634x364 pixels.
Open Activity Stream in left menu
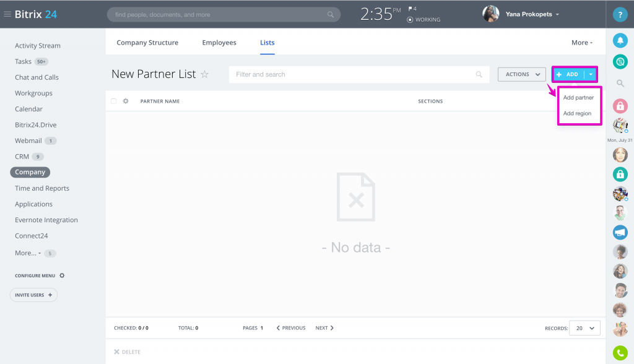(x=38, y=46)
